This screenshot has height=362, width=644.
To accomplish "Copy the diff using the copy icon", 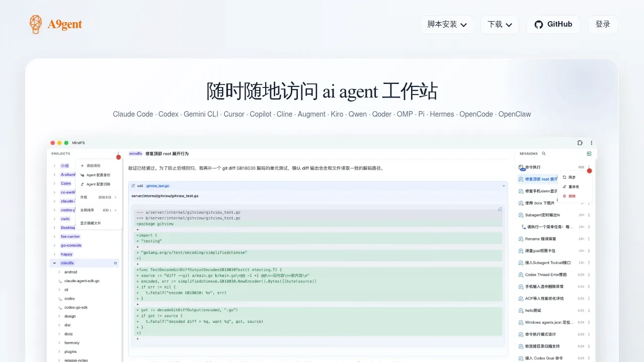I will (x=500, y=209).
